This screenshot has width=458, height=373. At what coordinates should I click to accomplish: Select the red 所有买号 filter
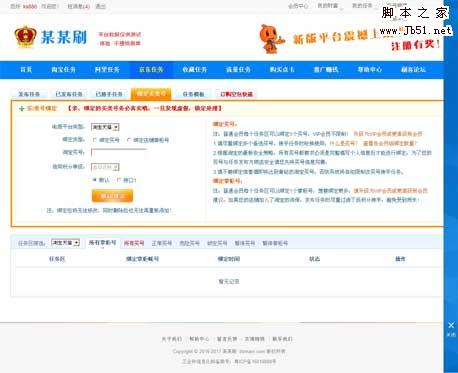point(134,243)
